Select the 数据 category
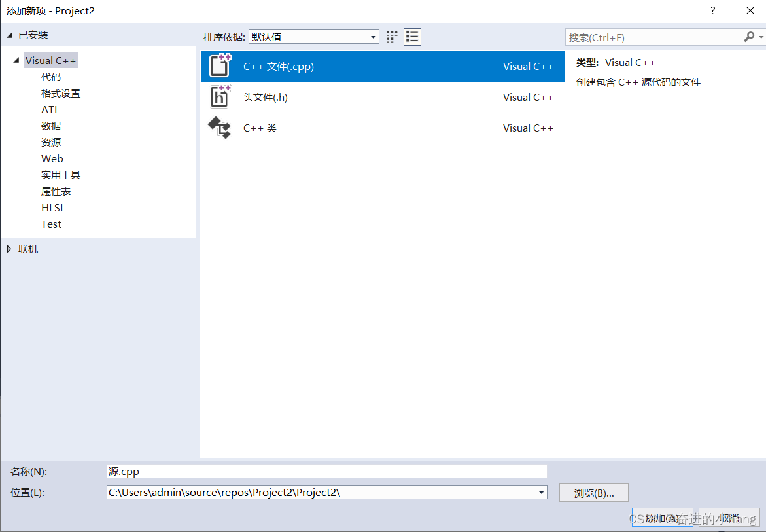766x532 pixels. [51, 126]
